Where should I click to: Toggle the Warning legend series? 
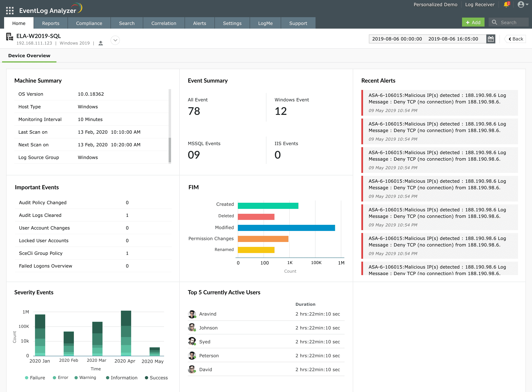[x=85, y=377]
